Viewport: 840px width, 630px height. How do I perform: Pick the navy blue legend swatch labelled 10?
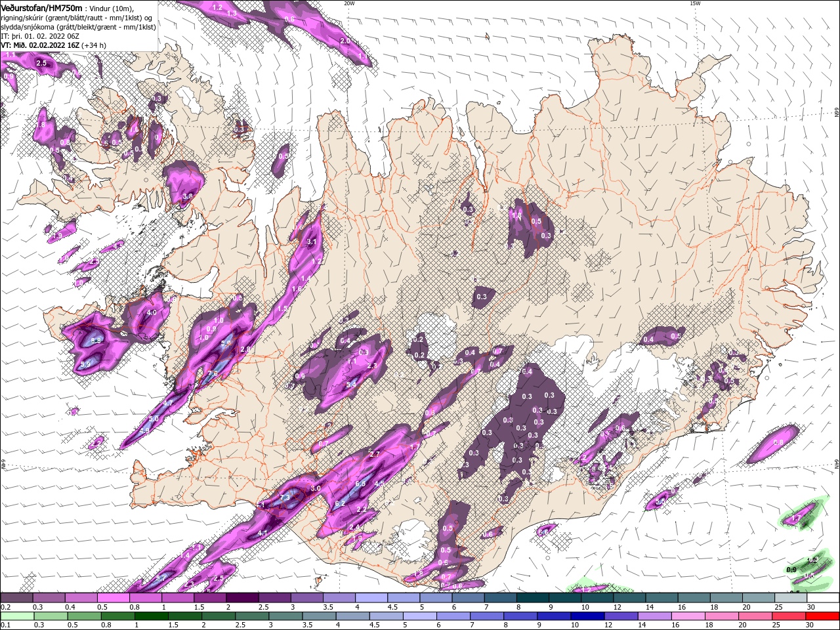pos(589,616)
